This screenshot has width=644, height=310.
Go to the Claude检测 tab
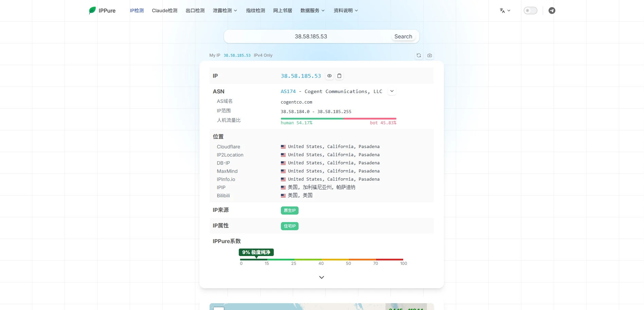pyautogui.click(x=165, y=11)
